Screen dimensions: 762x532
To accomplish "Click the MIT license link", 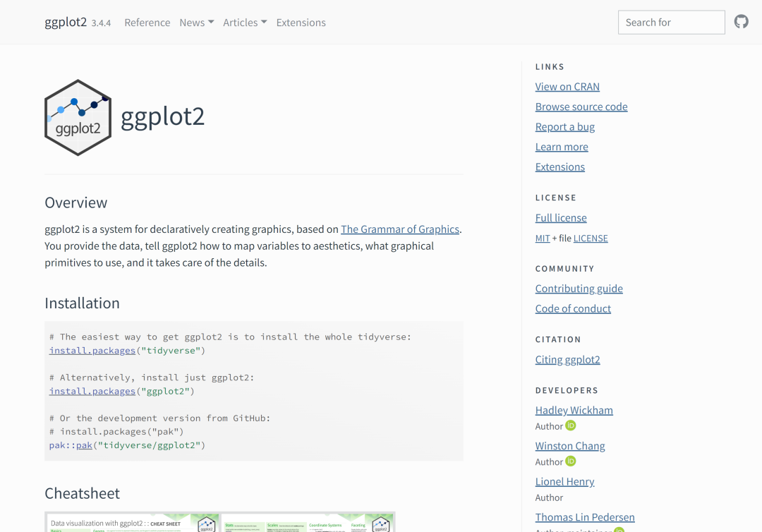I will 543,238.
